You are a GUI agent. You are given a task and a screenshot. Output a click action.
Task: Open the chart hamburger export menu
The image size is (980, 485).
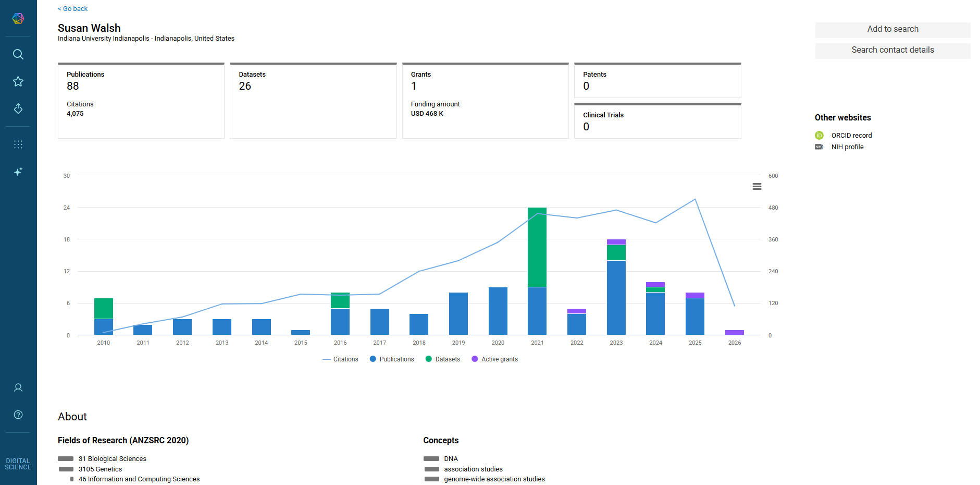(x=757, y=186)
